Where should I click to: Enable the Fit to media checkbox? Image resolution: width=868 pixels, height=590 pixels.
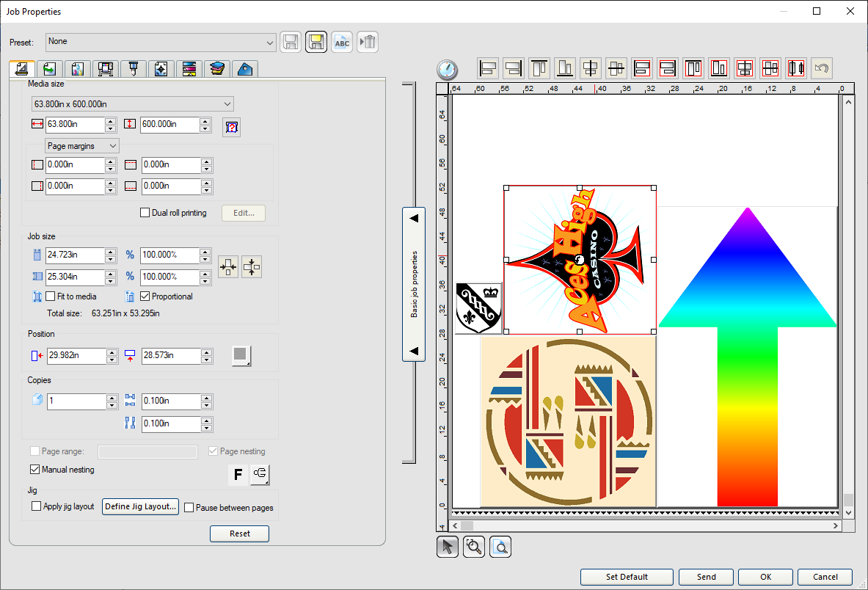coord(51,296)
